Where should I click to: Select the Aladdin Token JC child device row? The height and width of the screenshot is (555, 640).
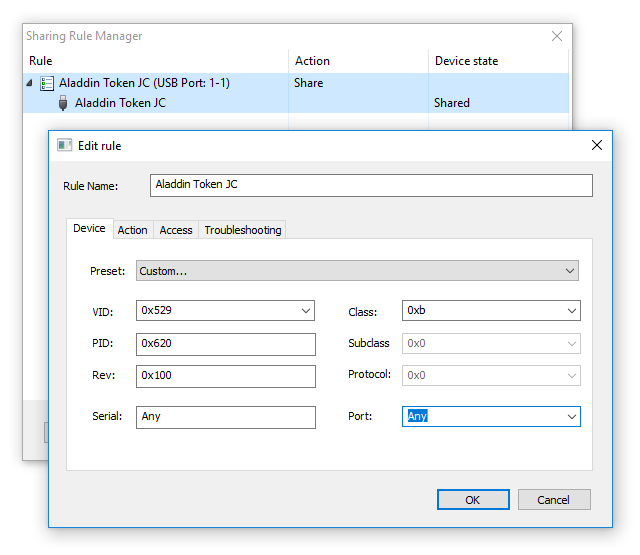pos(296,103)
